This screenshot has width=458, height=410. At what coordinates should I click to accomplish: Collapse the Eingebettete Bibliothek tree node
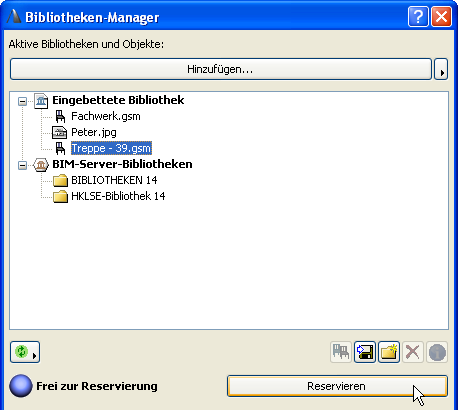tap(22, 101)
